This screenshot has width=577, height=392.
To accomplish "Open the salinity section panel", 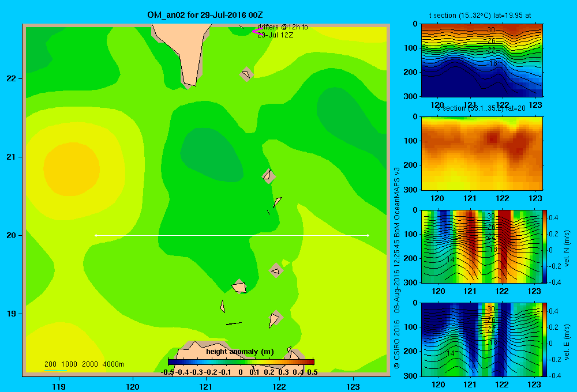I will coord(482,153).
